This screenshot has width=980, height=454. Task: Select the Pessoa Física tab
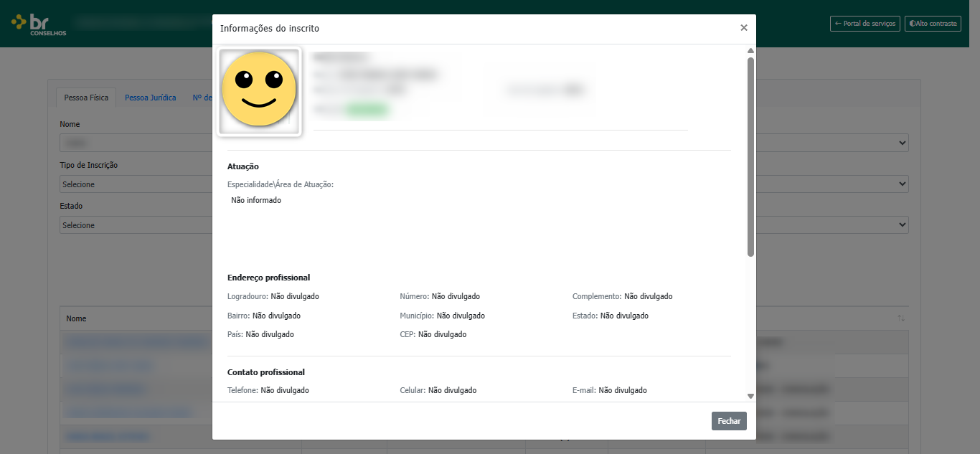click(x=86, y=98)
